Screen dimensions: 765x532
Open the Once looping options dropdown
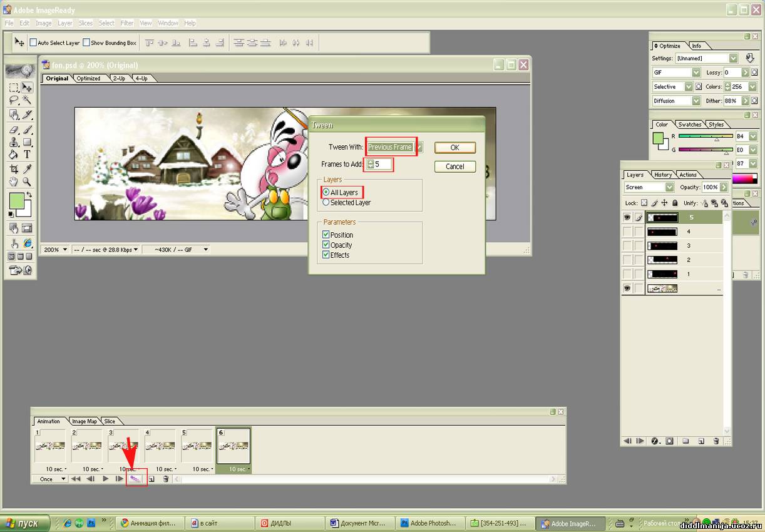50,479
